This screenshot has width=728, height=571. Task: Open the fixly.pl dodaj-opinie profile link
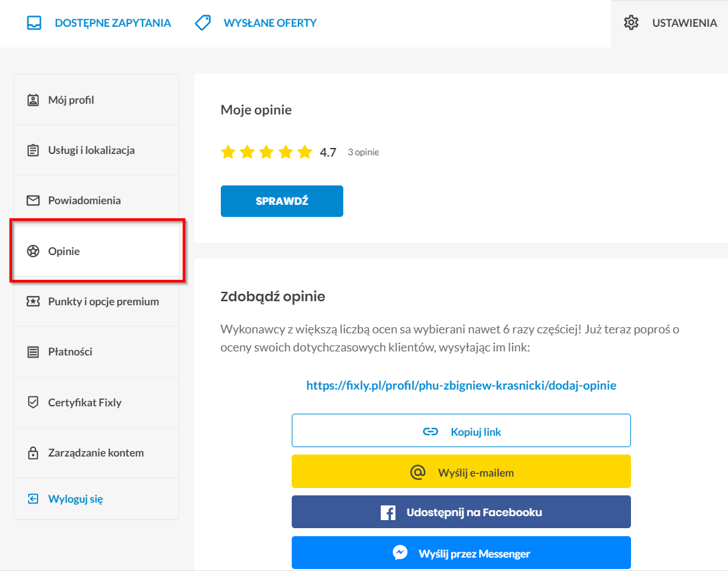461,385
